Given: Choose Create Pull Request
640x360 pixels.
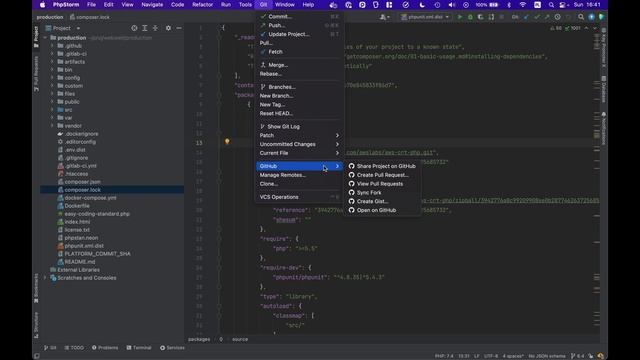Looking at the screenshot, I should coord(382,175).
